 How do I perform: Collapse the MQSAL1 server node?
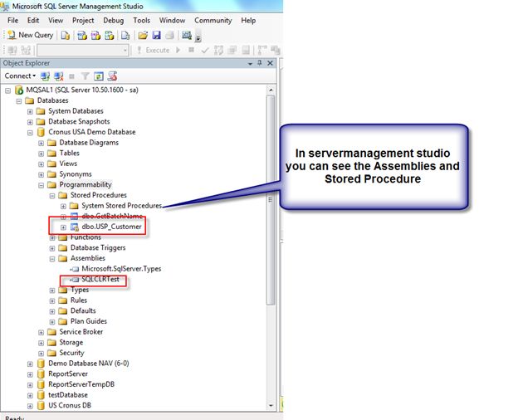pos(8,90)
